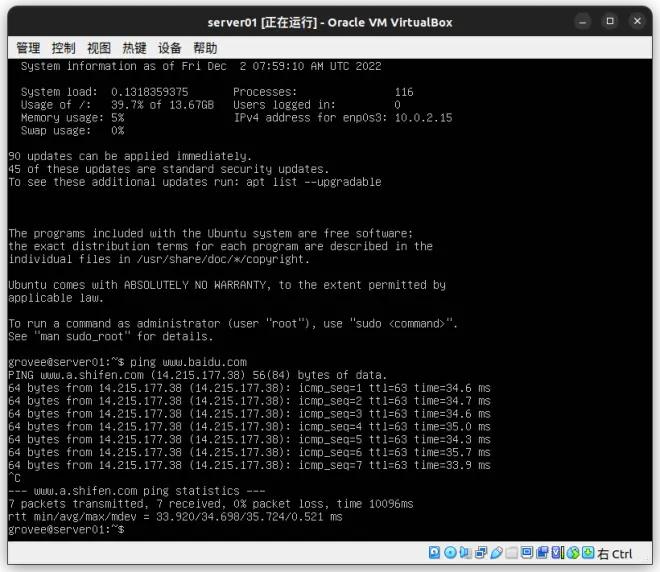Screen dimensions: 660x572
Task: Click the 'Processes: 116' text
Action: [323, 92]
